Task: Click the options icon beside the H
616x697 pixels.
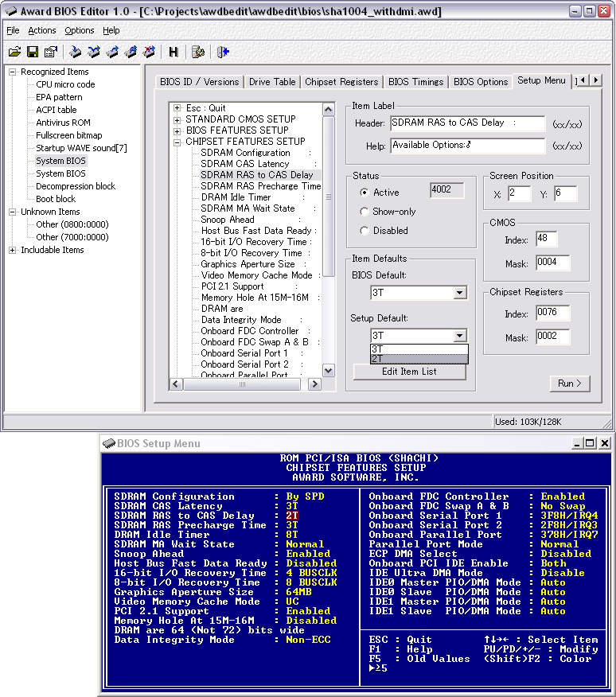Action: (x=198, y=52)
